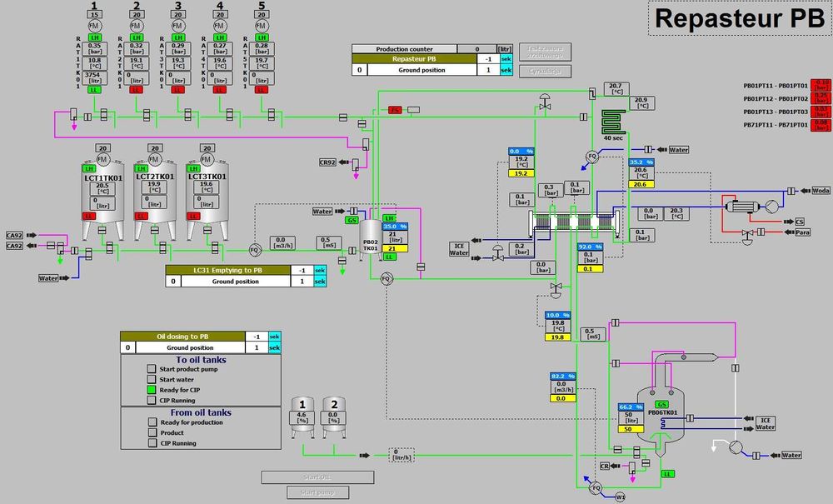This screenshot has width=833, height=504.
Task: Toggle Ready for production checkbox
Action: (x=152, y=422)
